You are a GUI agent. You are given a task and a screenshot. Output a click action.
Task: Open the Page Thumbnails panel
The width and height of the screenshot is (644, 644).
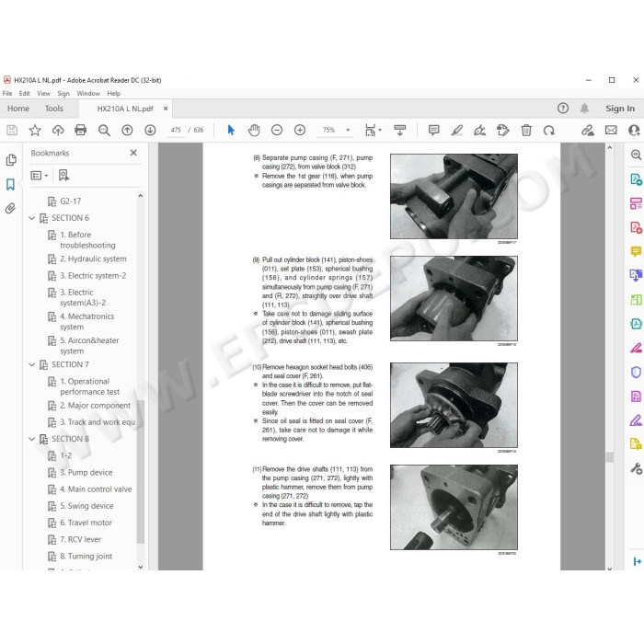coord(11,160)
